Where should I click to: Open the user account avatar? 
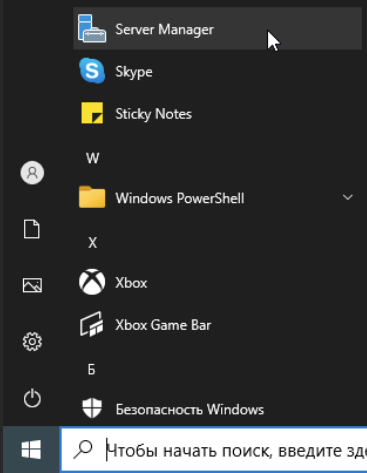(x=32, y=173)
